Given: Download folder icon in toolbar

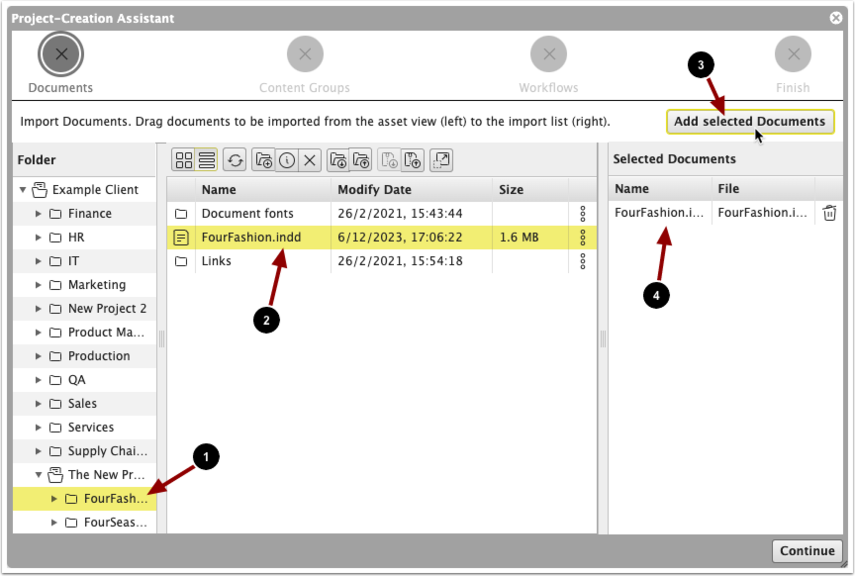Looking at the screenshot, I should tap(338, 160).
